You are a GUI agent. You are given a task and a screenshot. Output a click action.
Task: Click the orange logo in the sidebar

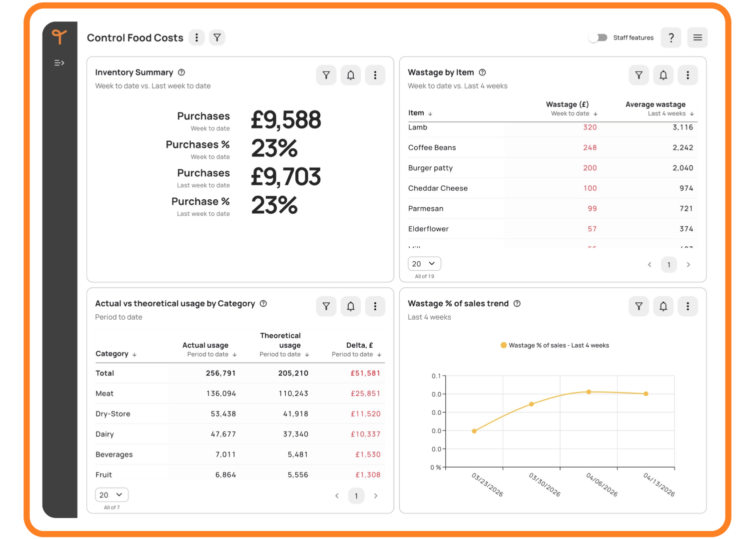[60, 38]
